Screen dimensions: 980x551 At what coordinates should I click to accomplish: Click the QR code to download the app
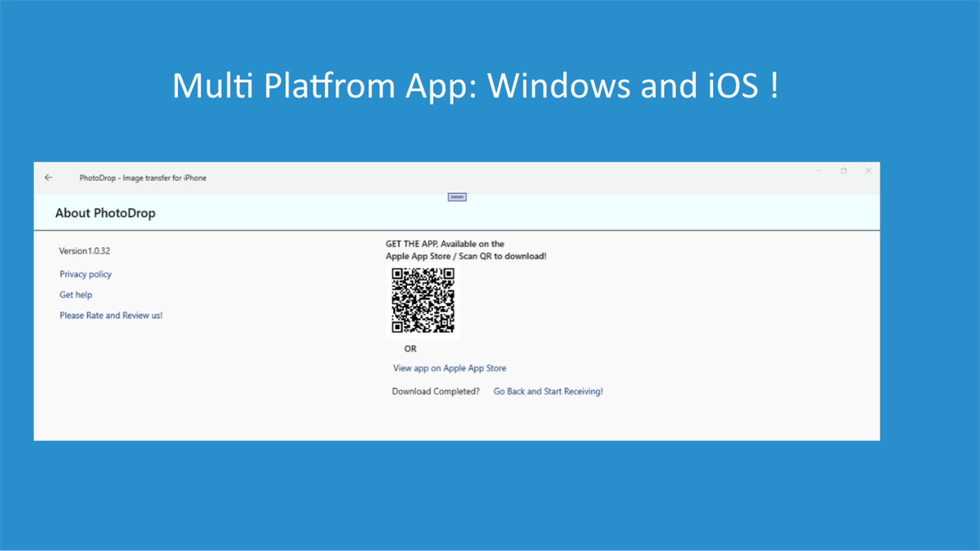[422, 301]
